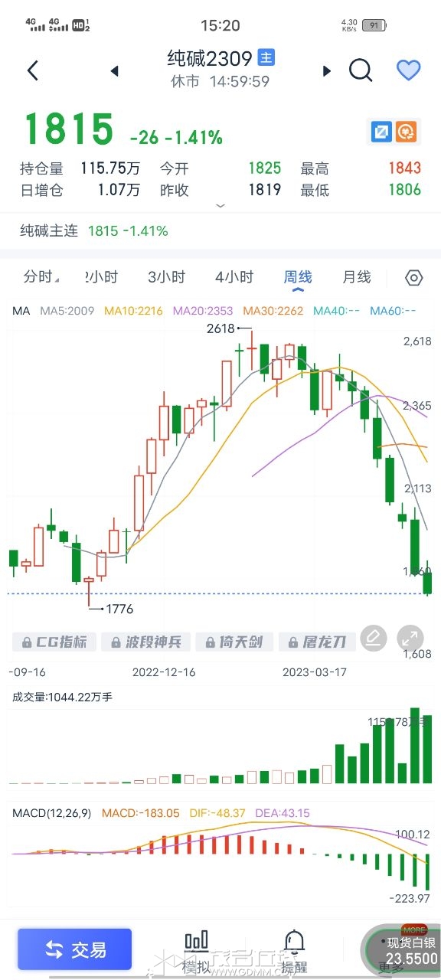This screenshot has width=441, height=980.
Task: Open MACD(12,26,9) indicator selector
Action: (x=53, y=812)
